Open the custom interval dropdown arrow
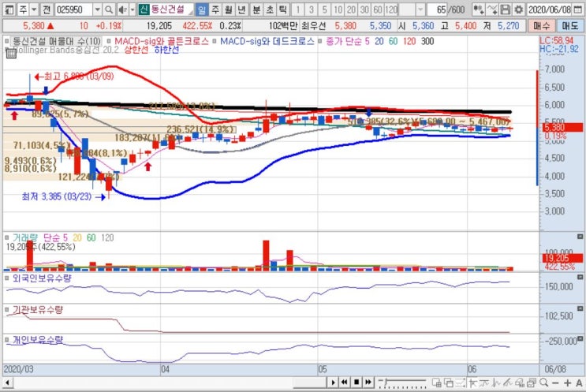 (x=420, y=9)
